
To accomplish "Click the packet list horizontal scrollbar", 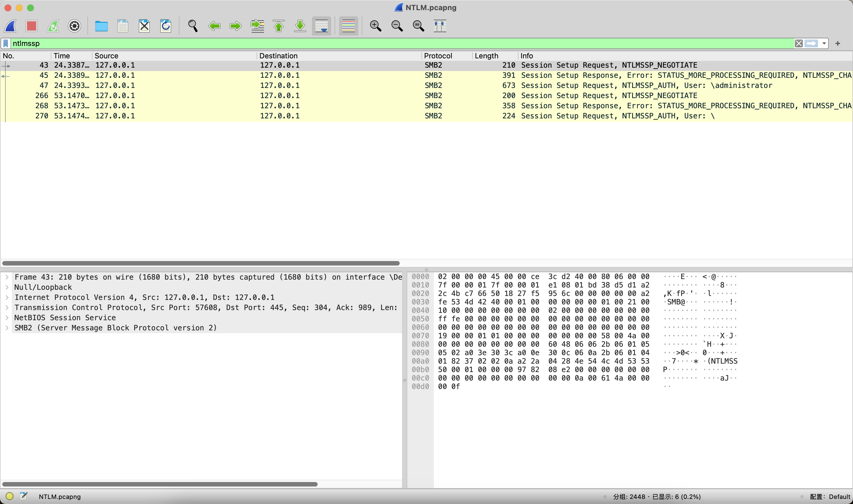I will 201,263.
